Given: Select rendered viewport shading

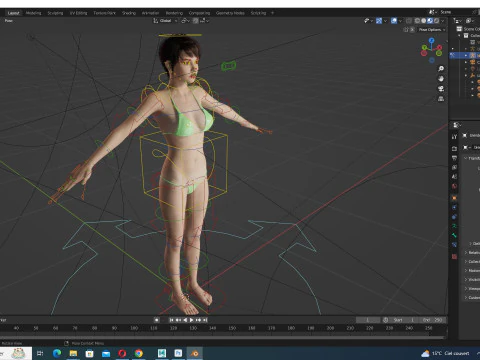Looking at the screenshot, I should coord(436,21).
